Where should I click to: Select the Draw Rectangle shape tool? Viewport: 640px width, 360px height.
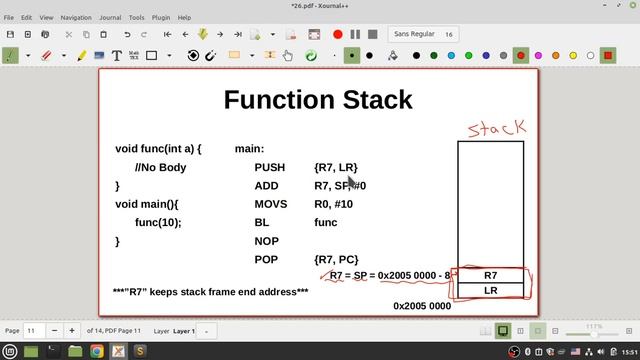coord(151,56)
